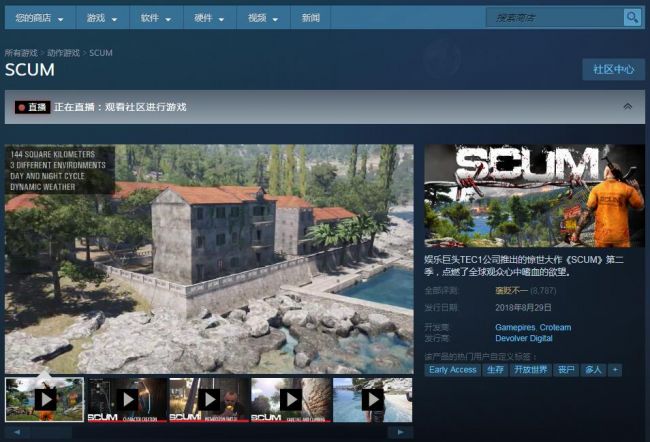Play the fifth video thumbnail with beach
This screenshot has width=650, height=442.
[372, 399]
